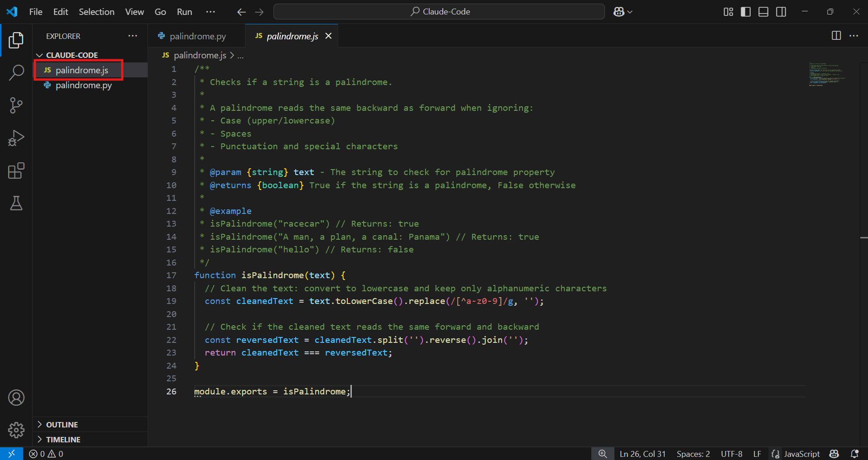Toggle the primary side bar
868x460 pixels.
point(746,12)
